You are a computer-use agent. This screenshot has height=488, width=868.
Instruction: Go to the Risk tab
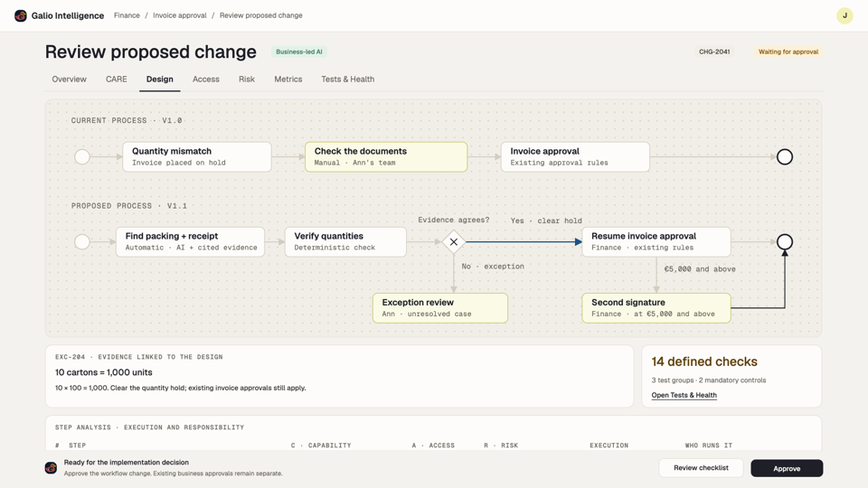coord(246,80)
